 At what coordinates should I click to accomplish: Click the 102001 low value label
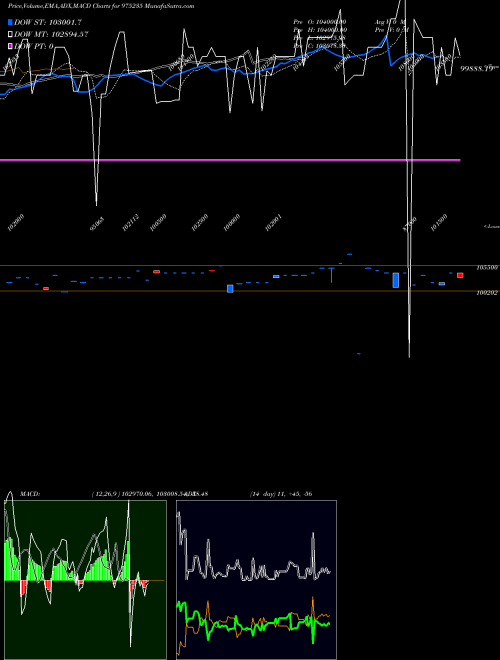pyautogui.click(x=273, y=223)
